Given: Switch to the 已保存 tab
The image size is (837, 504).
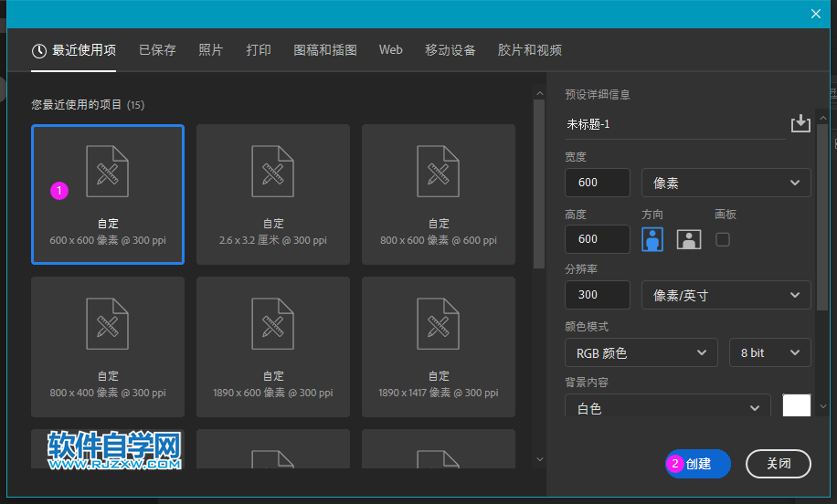Looking at the screenshot, I should (x=157, y=50).
